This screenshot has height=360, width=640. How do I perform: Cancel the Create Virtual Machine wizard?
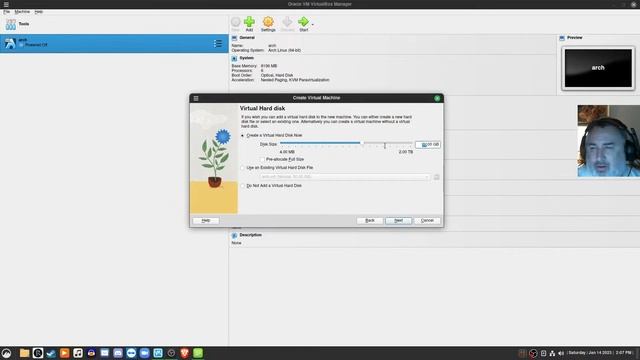427,220
